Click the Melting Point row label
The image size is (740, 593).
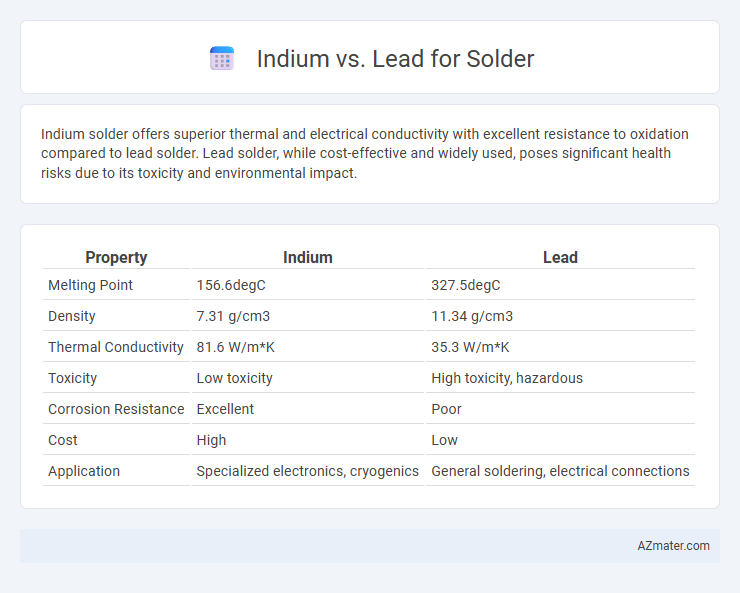coord(91,285)
